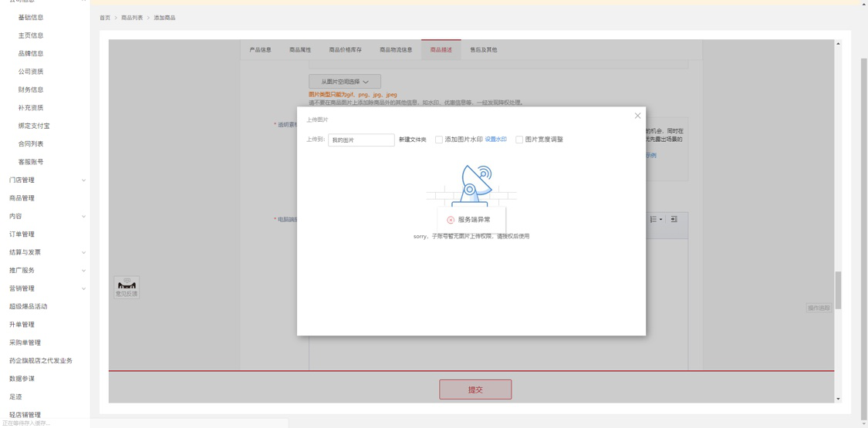Screen dimensions: 868x428
Task: Switch to the 商品属性 tab
Action: (300, 50)
